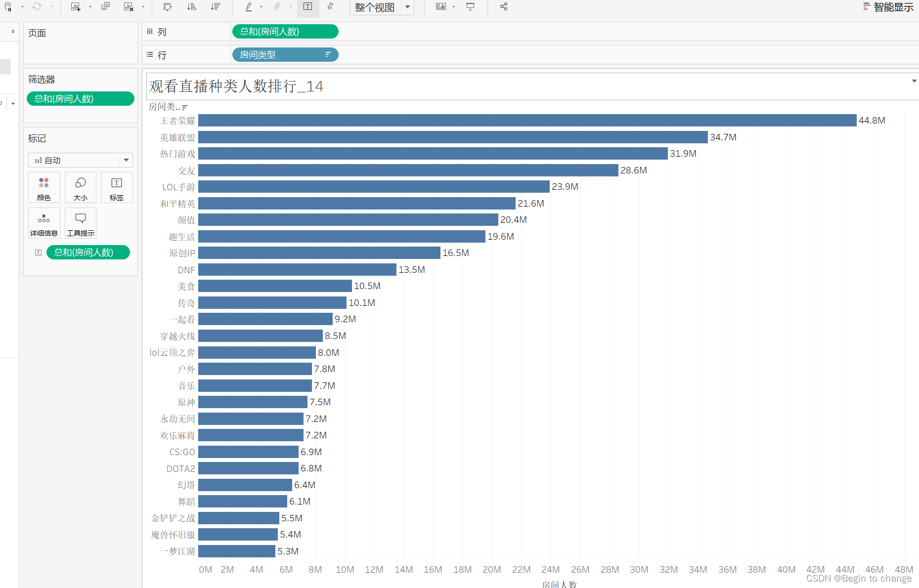This screenshot has height=588, width=919.
Task: Select the 总和(房间人数) pill in Marks card
Action: pos(88,252)
